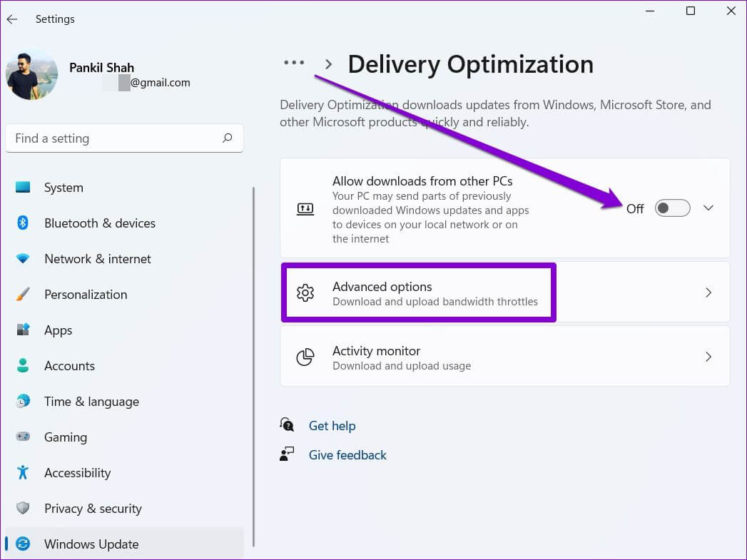Click Pankil Shah account name
Image resolution: width=747 pixels, height=560 pixels.
point(101,68)
